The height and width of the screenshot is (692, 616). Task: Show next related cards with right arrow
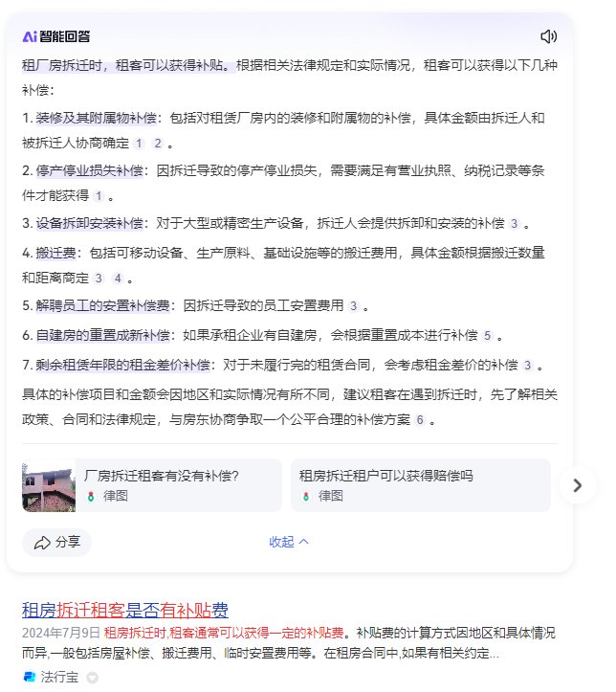pyautogui.click(x=577, y=485)
